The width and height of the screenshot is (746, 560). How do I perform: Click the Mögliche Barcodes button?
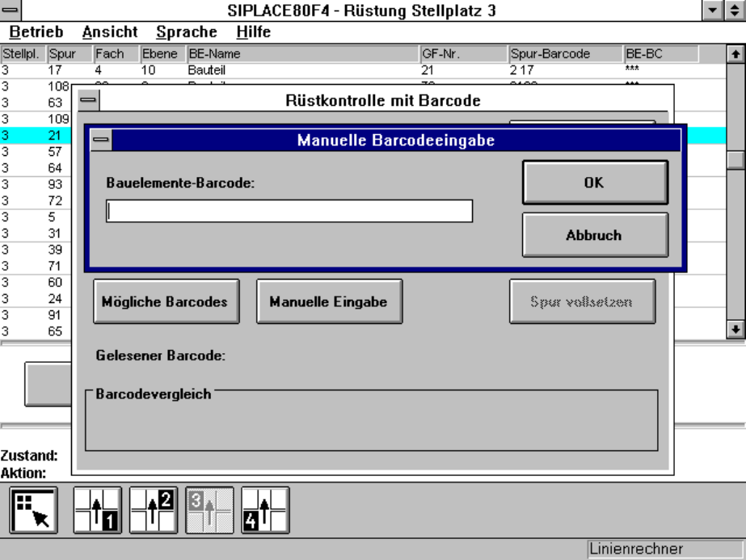pyautogui.click(x=166, y=301)
